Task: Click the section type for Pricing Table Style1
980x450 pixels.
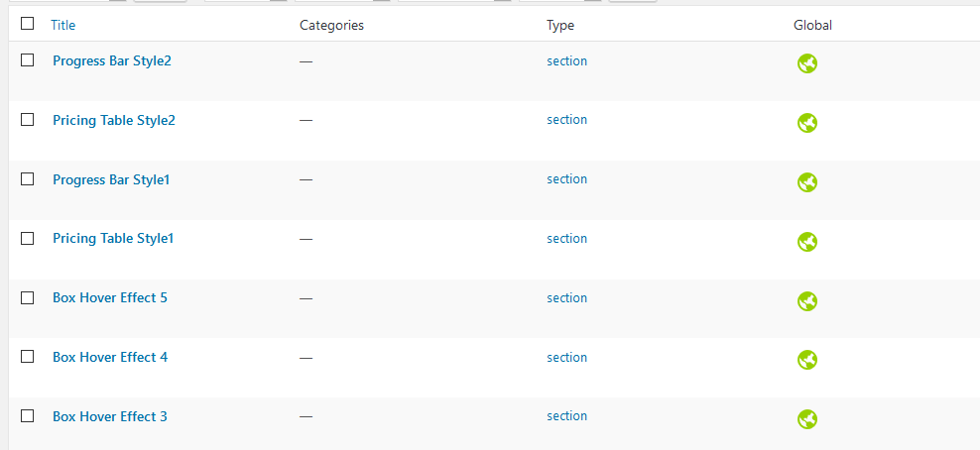Action: (x=567, y=239)
